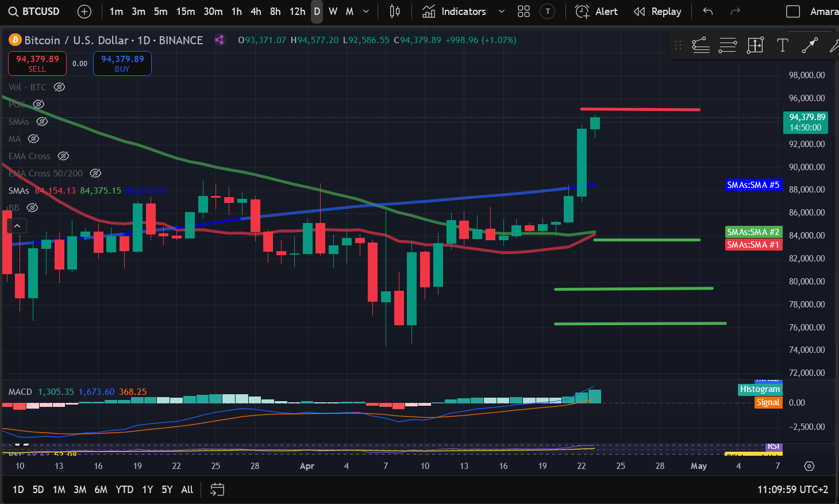Click the blue SMAs:SMA #5 price label
The width and height of the screenshot is (839, 504).
pyautogui.click(x=753, y=185)
